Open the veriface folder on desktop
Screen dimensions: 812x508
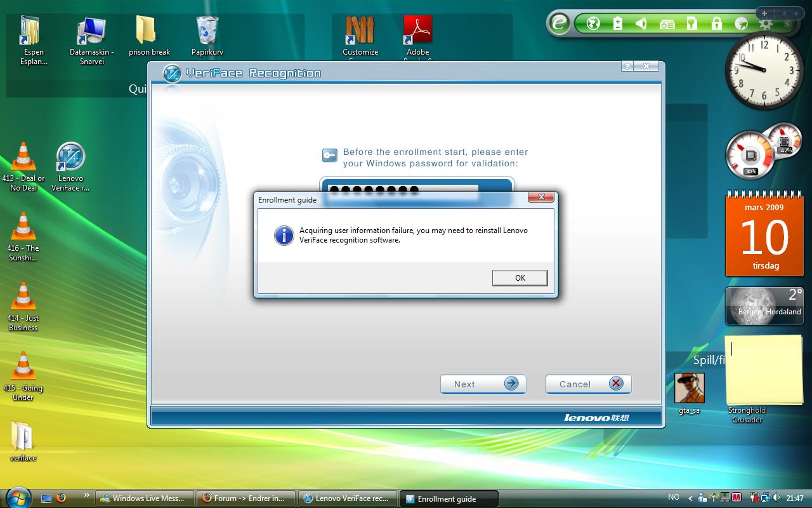click(23, 440)
